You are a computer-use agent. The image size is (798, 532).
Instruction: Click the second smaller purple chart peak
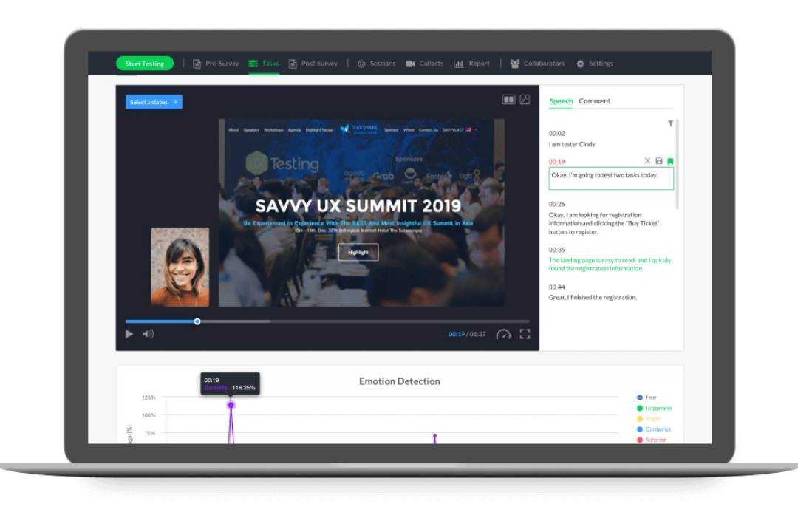click(x=434, y=437)
